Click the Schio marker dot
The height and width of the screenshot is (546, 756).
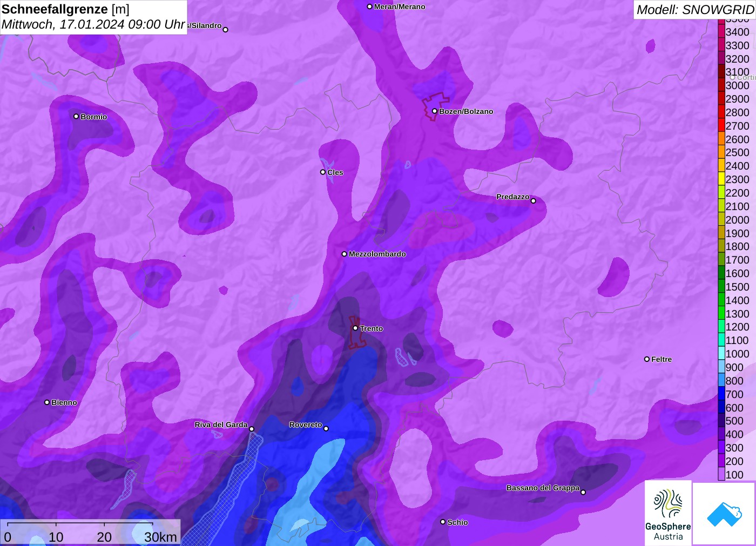click(443, 522)
